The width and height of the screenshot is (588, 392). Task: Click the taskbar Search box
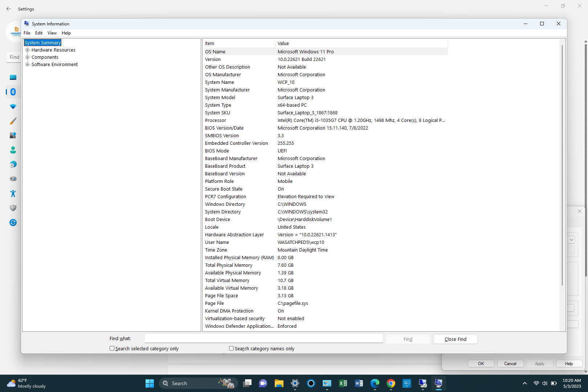[198, 383]
